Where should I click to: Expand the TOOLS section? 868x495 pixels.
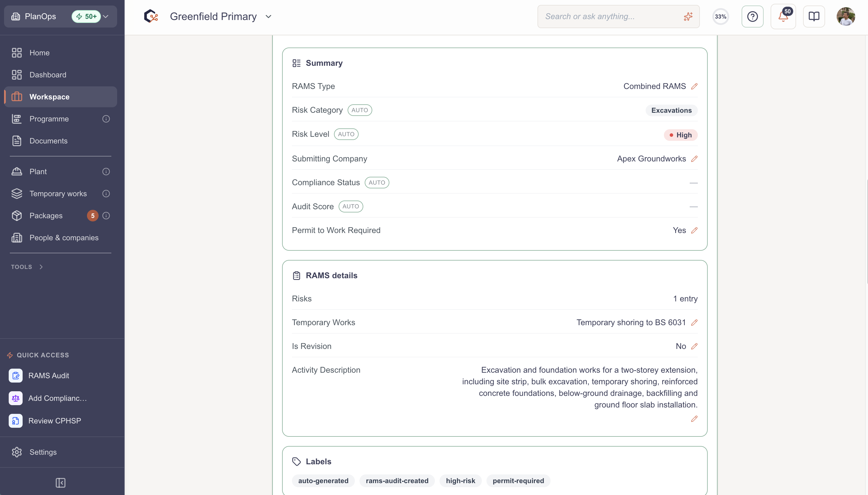tap(27, 267)
